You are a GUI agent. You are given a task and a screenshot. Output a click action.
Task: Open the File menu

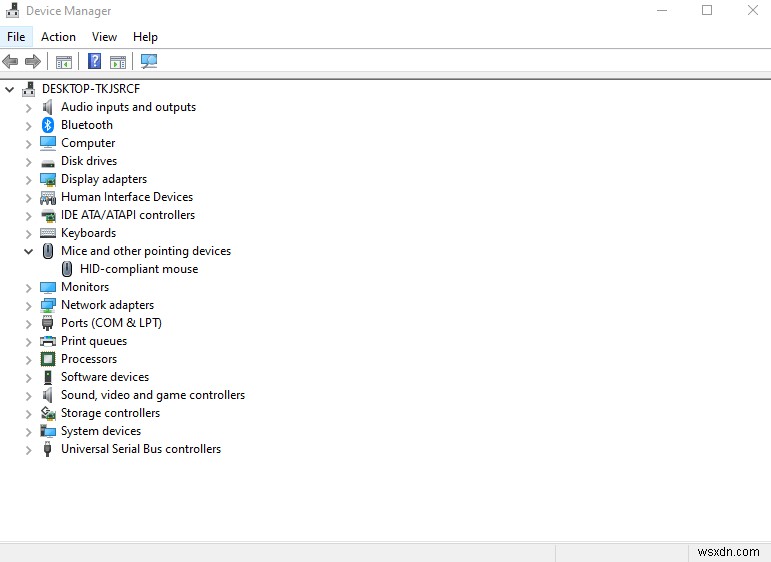(x=16, y=37)
